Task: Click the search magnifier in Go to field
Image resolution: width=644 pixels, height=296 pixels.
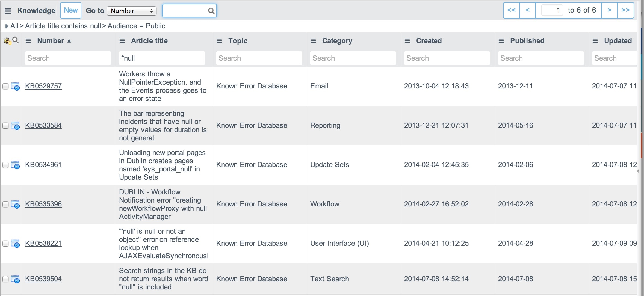Action: (x=211, y=11)
